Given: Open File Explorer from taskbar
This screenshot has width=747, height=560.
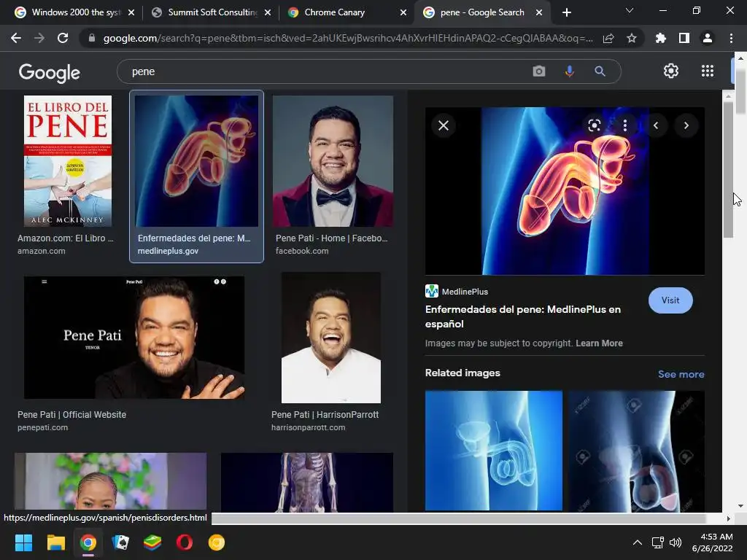Looking at the screenshot, I should 55,542.
